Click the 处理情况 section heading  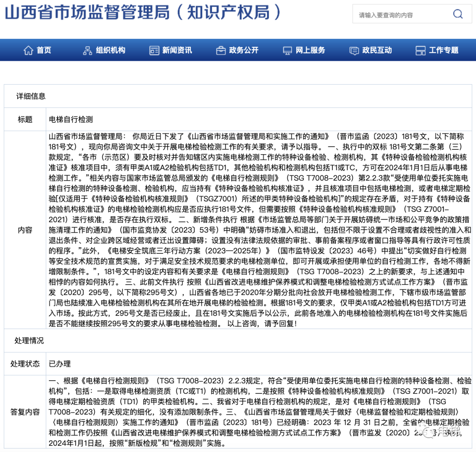click(x=29, y=341)
